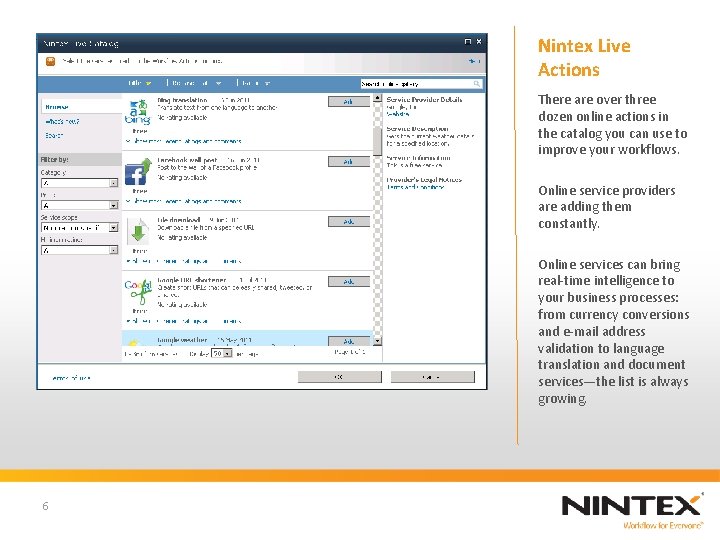Close the Nintex Live Catalog dialog
Viewport: 720px width, 540px height.
479,42
